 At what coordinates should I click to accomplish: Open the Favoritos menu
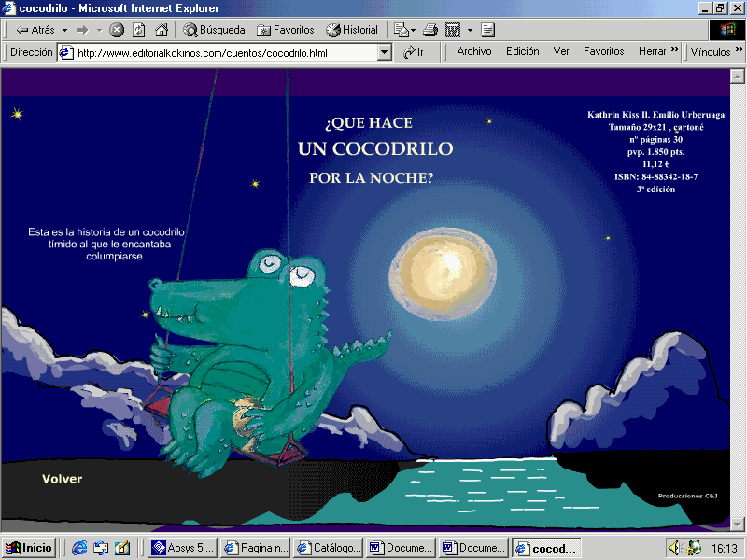pos(603,51)
